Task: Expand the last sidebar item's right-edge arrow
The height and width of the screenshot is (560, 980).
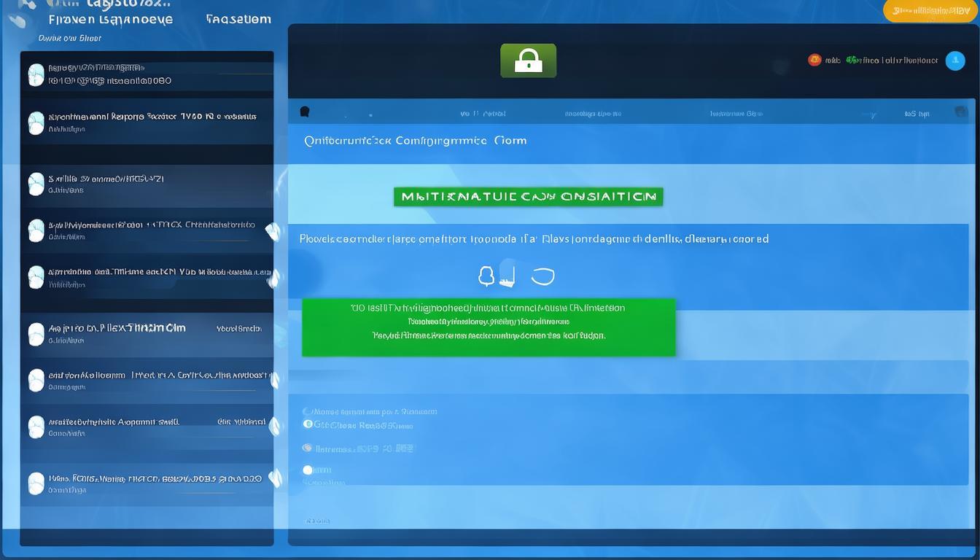Action: point(275,478)
